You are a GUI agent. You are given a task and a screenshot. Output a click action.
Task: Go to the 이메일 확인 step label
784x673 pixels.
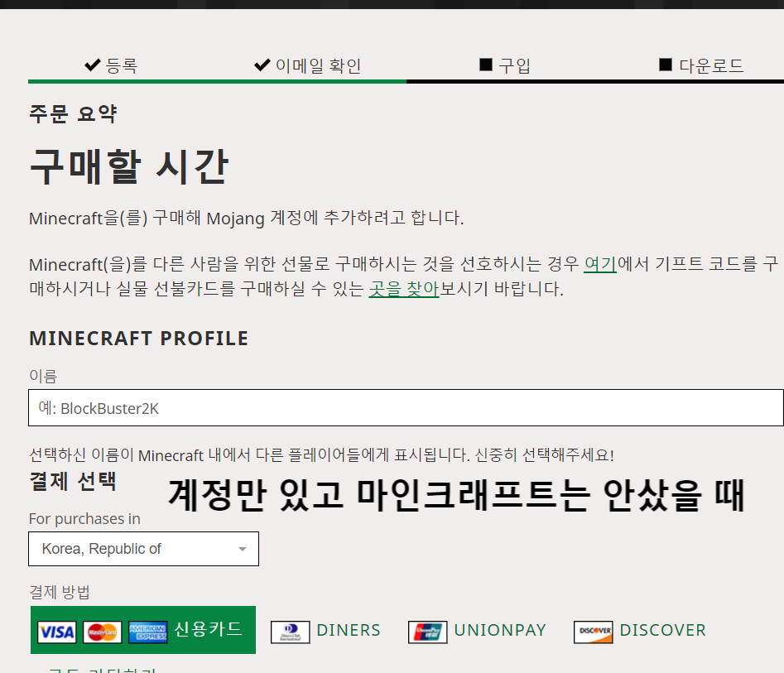[x=318, y=65]
